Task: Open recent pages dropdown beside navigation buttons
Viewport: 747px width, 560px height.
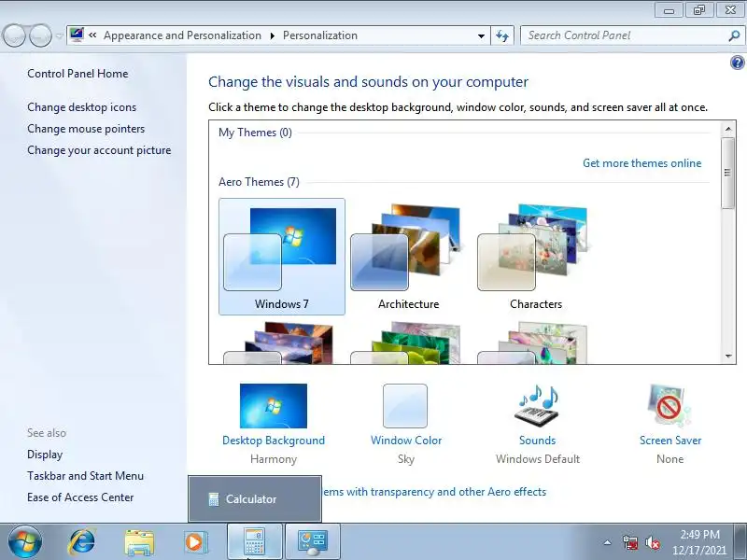Action: (x=59, y=36)
